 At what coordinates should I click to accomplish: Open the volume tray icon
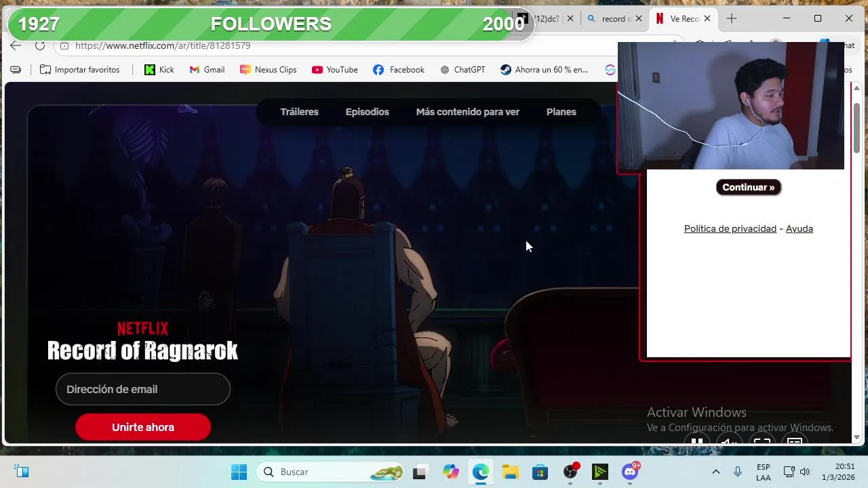[x=805, y=472]
